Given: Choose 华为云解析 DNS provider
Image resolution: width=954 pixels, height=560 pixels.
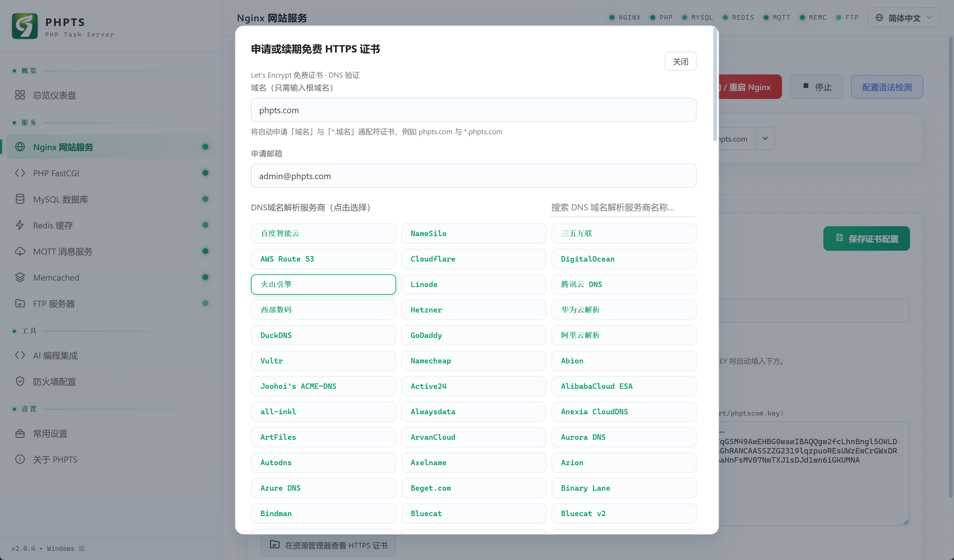Looking at the screenshot, I should (624, 310).
